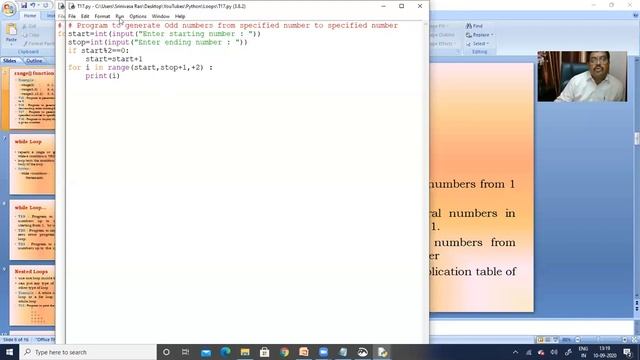Open Google Chrome from taskbar
The width and height of the screenshot is (640, 360).
point(284,352)
